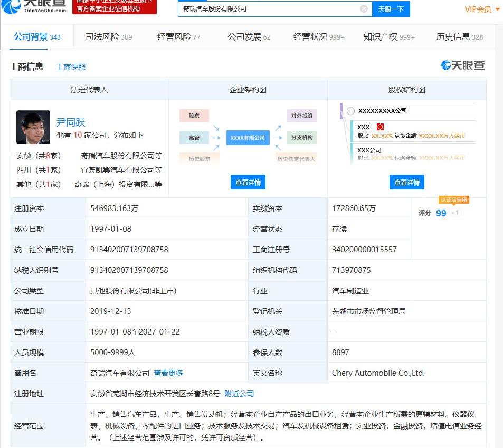503x448 pixels.
Task: View details of the 企业架构图
Action: (248, 182)
